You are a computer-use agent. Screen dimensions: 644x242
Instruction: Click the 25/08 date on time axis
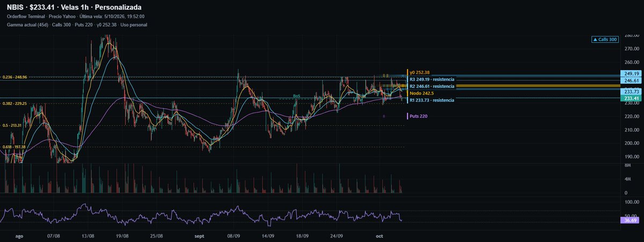tap(156, 236)
